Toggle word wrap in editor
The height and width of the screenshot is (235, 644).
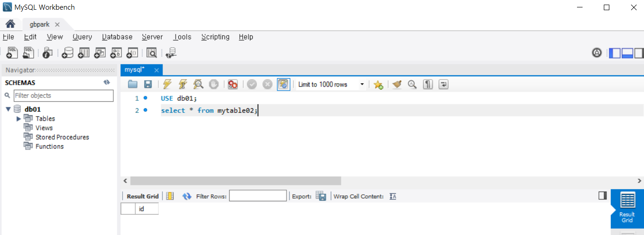pyautogui.click(x=444, y=84)
